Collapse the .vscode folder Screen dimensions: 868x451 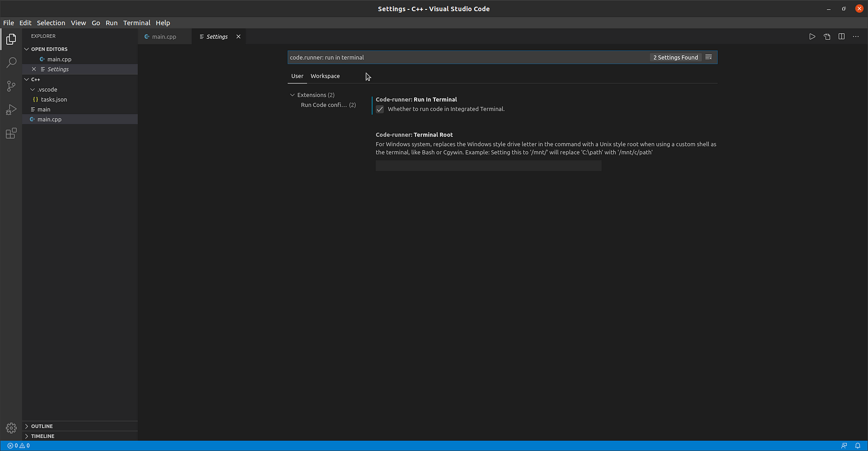point(33,89)
